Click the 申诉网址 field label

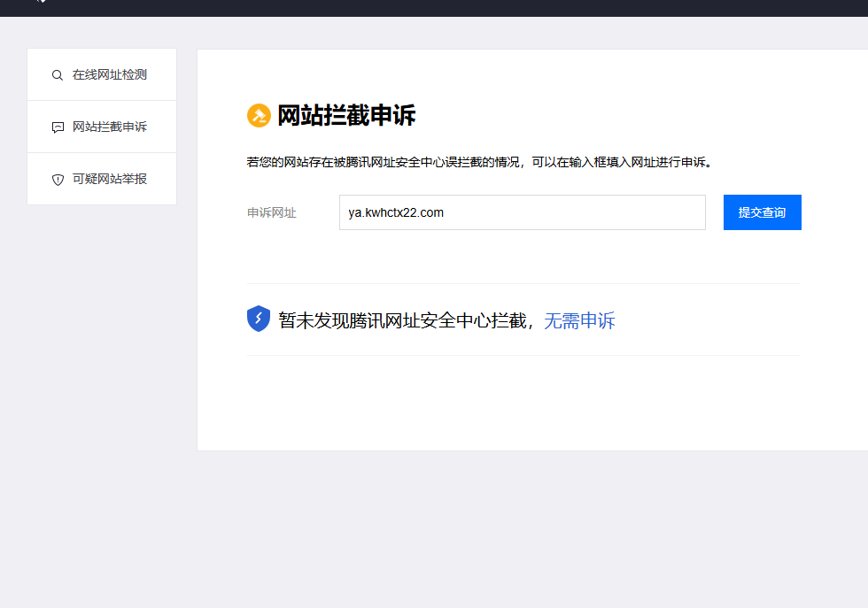coord(272,213)
